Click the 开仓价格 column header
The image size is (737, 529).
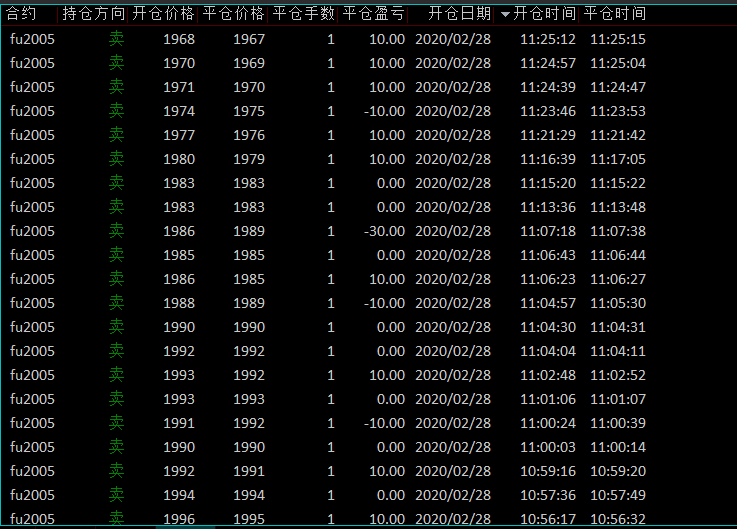coord(164,14)
